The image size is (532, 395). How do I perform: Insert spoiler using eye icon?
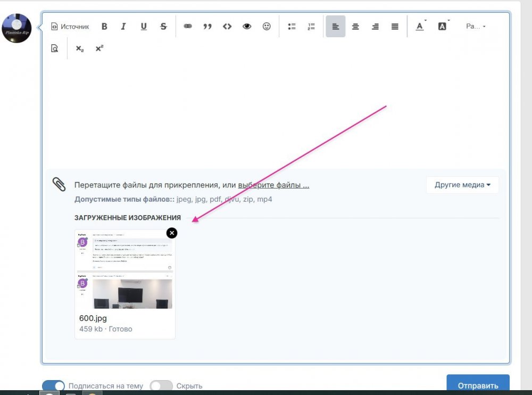coord(247,27)
